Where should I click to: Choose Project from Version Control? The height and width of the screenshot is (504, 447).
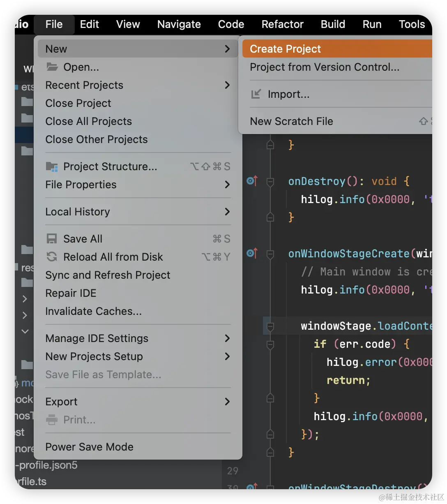coord(325,67)
